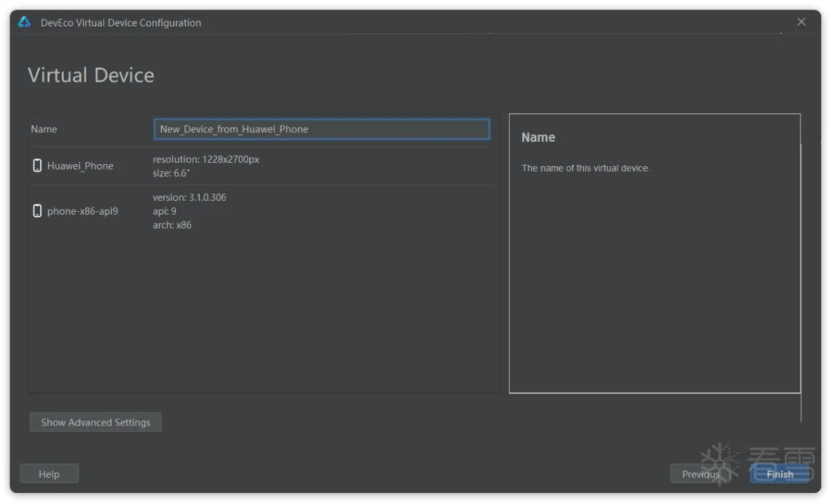Click the arch: x86 text
831x504 pixels.
tap(172, 225)
